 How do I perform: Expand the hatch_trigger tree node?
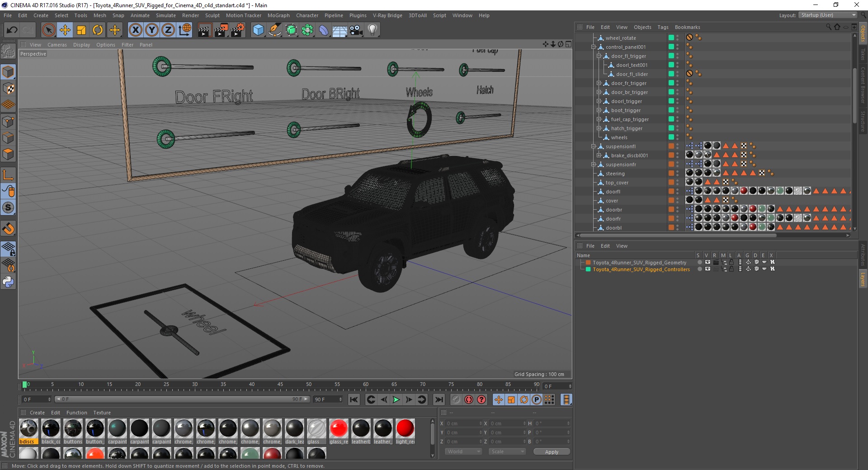[x=599, y=128]
